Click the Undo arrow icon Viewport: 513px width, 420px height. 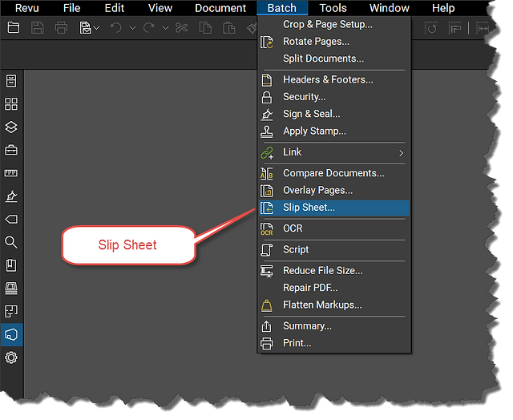click(115, 28)
